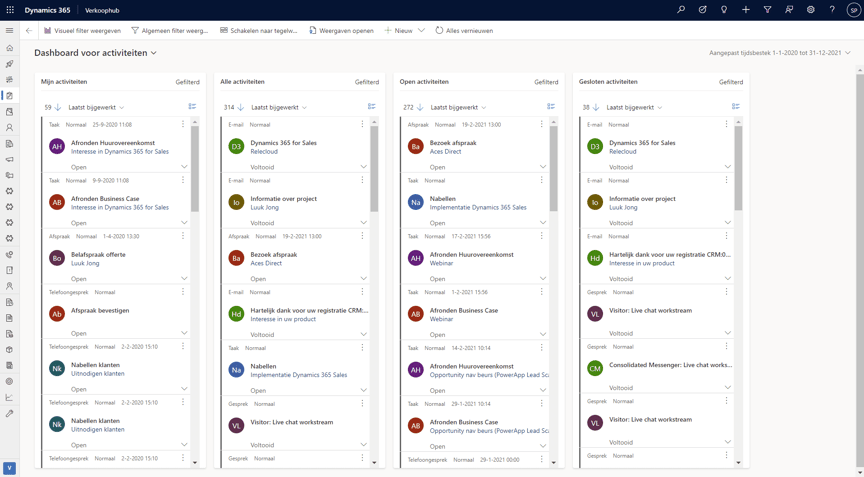Click scroll-down arrow in Open activiteiten list
This screenshot has height=477, width=864.
tap(554, 463)
